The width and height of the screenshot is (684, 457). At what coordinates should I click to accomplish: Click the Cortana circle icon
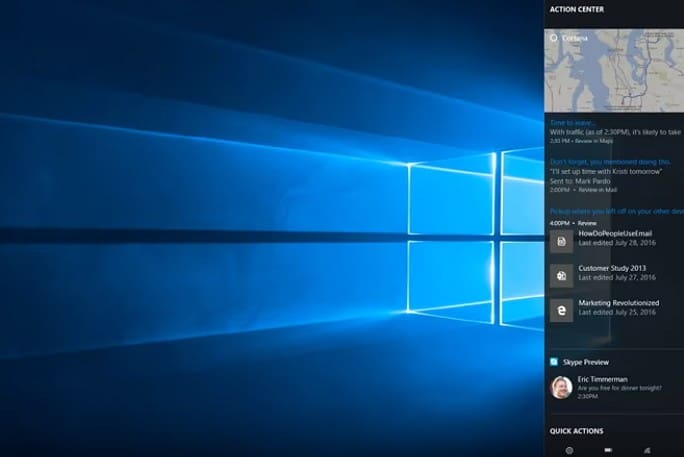(555, 38)
